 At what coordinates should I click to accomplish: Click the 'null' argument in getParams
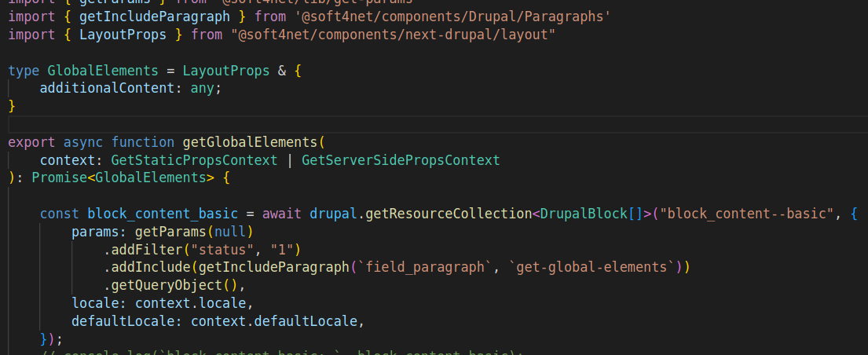click(x=229, y=232)
